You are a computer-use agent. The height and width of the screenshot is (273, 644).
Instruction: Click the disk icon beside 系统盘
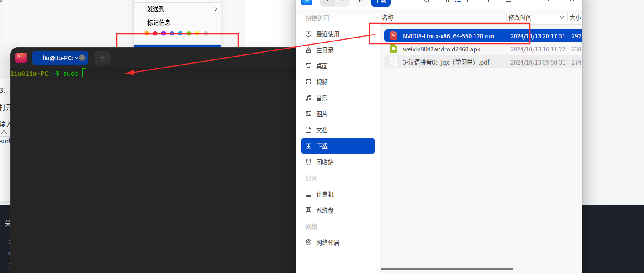[309, 211]
